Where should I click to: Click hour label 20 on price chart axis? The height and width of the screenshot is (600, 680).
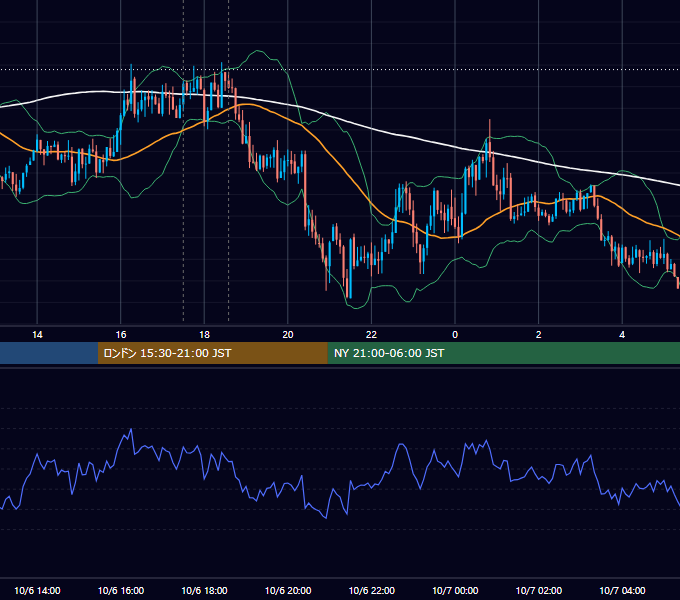pyautogui.click(x=288, y=335)
